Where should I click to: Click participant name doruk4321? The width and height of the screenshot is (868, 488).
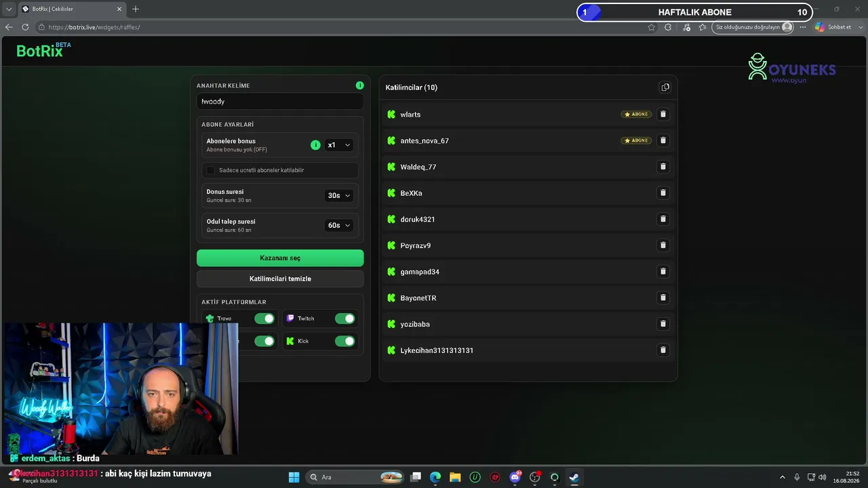[418, 220]
